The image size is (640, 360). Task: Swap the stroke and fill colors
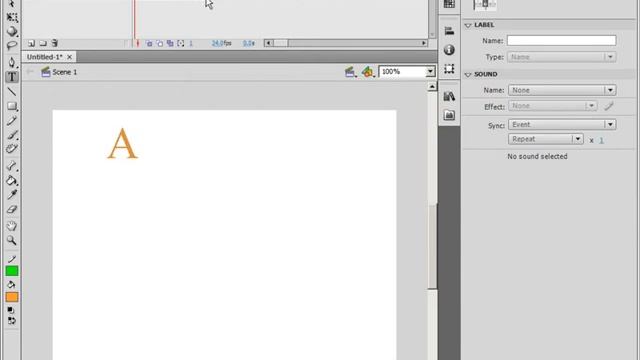(12, 321)
